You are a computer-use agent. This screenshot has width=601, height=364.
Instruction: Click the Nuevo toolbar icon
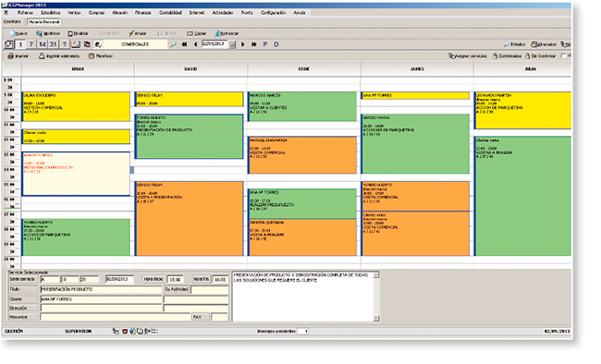coord(13,33)
